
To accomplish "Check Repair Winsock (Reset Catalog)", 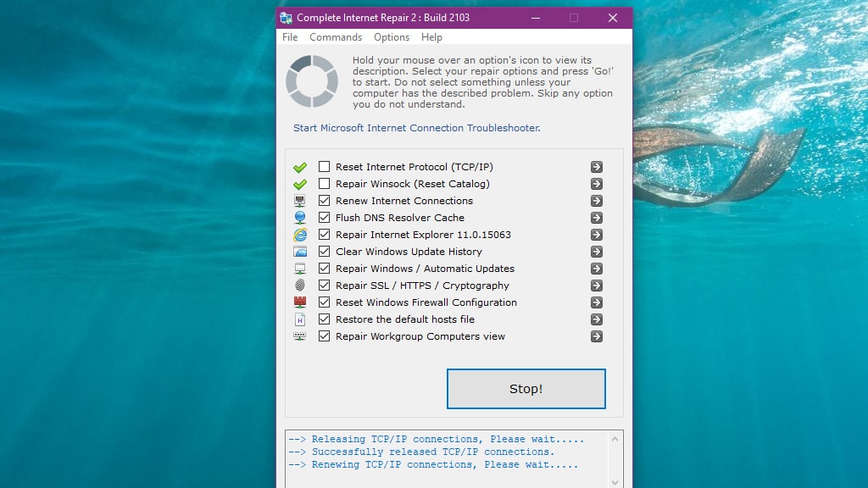I will pos(324,184).
